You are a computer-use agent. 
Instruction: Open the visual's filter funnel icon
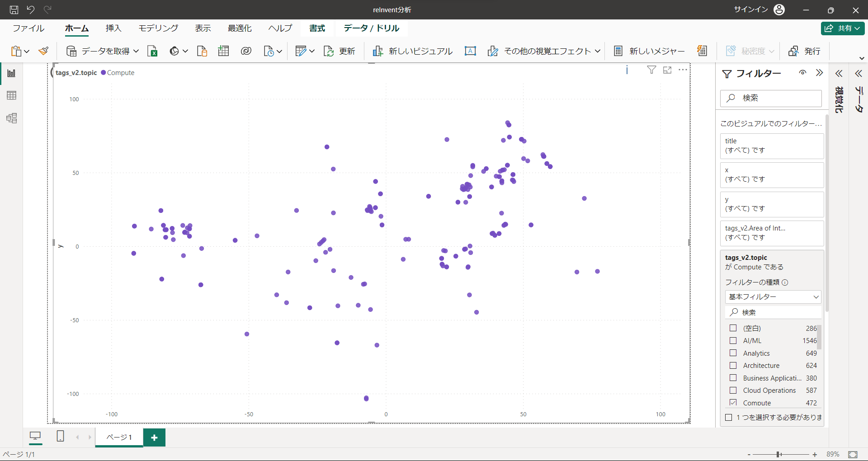click(651, 70)
